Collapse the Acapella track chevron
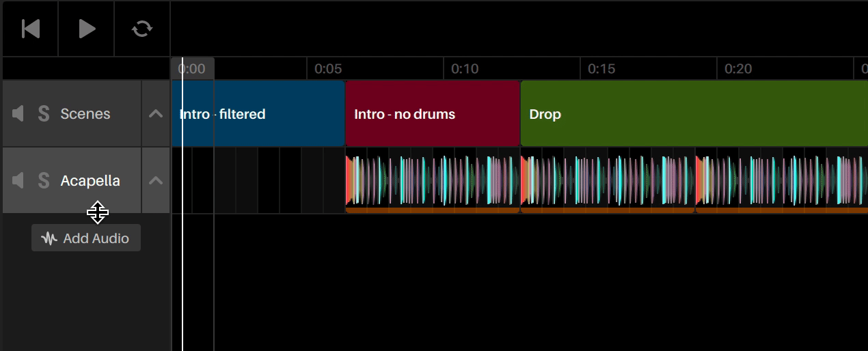Image resolution: width=868 pixels, height=351 pixels. click(156, 180)
